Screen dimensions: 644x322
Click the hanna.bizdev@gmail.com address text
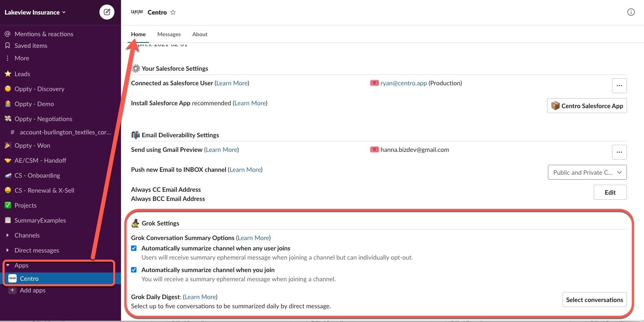click(415, 150)
